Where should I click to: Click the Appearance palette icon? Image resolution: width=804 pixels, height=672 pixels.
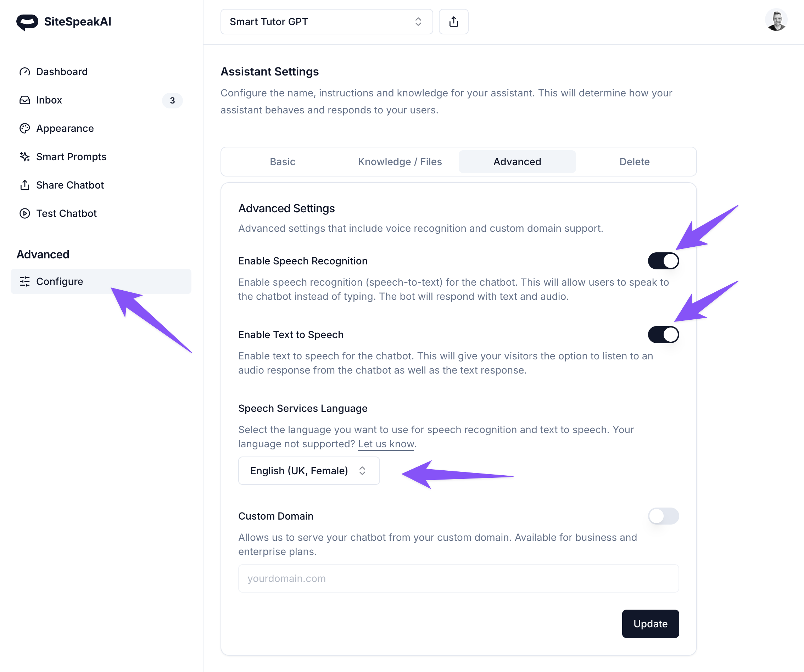[25, 128]
